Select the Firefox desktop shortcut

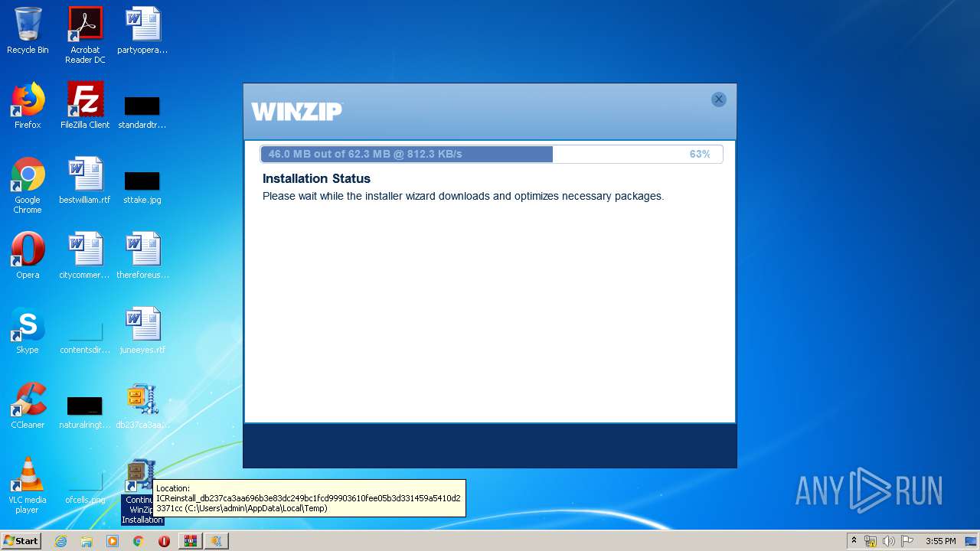click(x=28, y=106)
